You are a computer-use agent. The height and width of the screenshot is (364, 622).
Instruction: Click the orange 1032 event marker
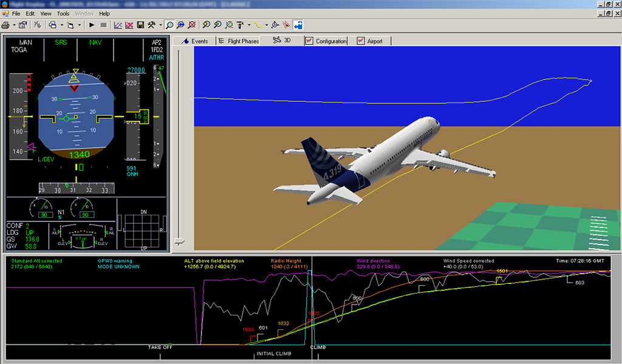pos(284,323)
